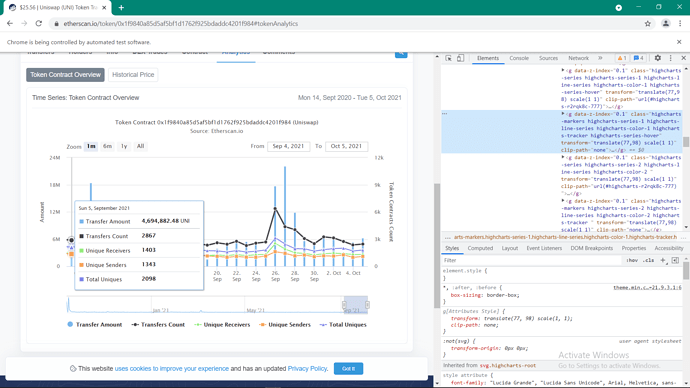The image size is (690, 388).
Task: Show more DevTools tabs via chevron
Action: (x=600, y=58)
